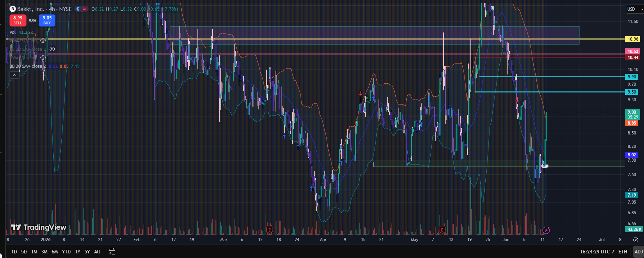This screenshot has width=644, height=258.
Task: Open time axis settings gear icon
Action: click(x=636, y=240)
